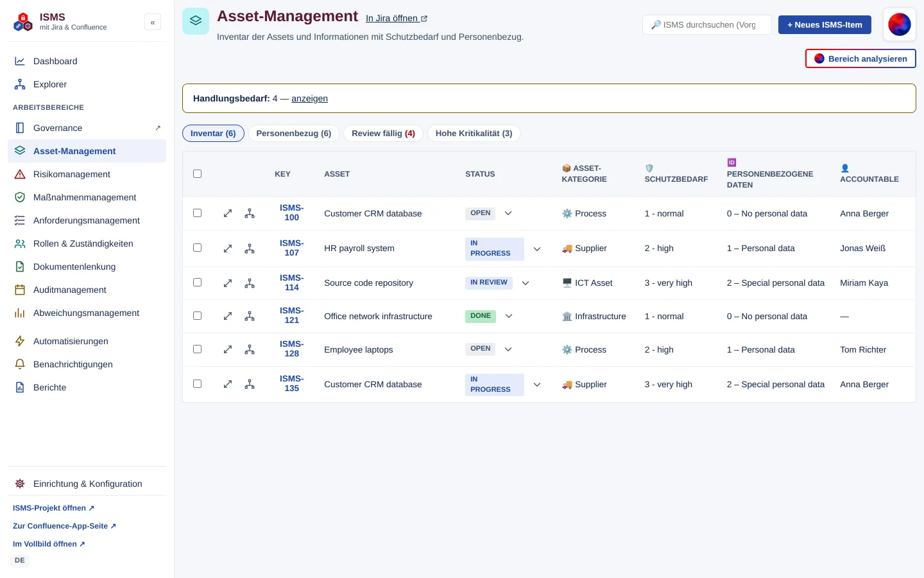
Task: Click the Anforderungsmanagement checklist icon
Action: coord(20,220)
